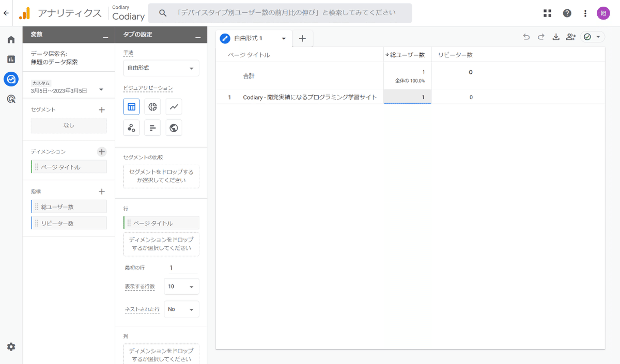Click the ページ タイトル dimension chip in 変数
This screenshot has width=620, height=364.
[69, 167]
